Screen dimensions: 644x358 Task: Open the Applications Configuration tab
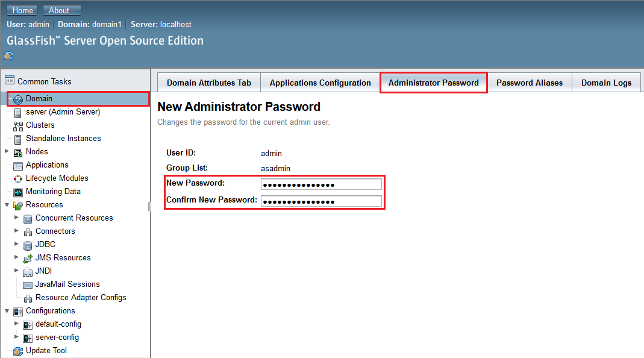tap(320, 83)
